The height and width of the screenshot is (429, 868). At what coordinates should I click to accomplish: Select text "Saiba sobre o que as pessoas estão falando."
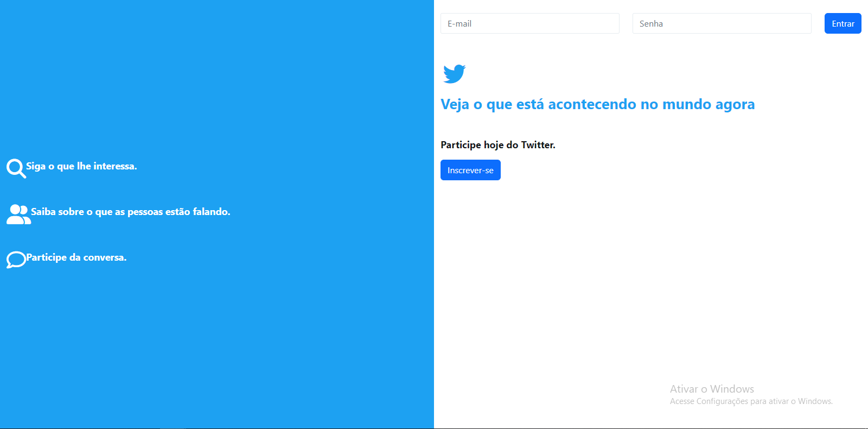point(131,212)
